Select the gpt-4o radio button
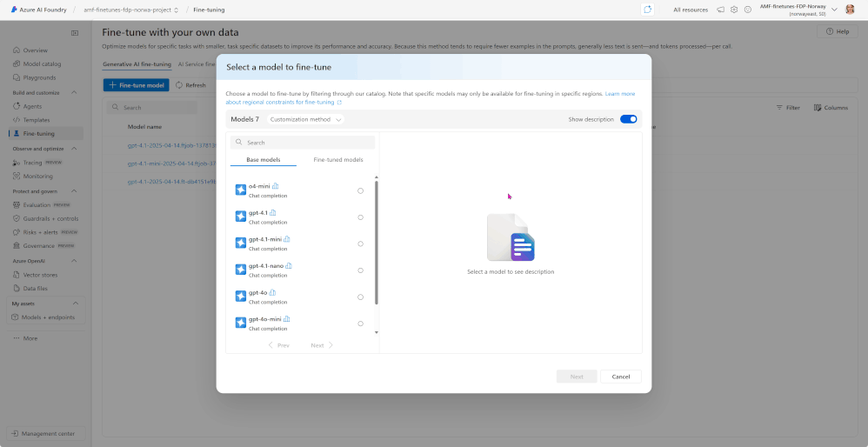Viewport: 868px width, 447px height. click(360, 297)
